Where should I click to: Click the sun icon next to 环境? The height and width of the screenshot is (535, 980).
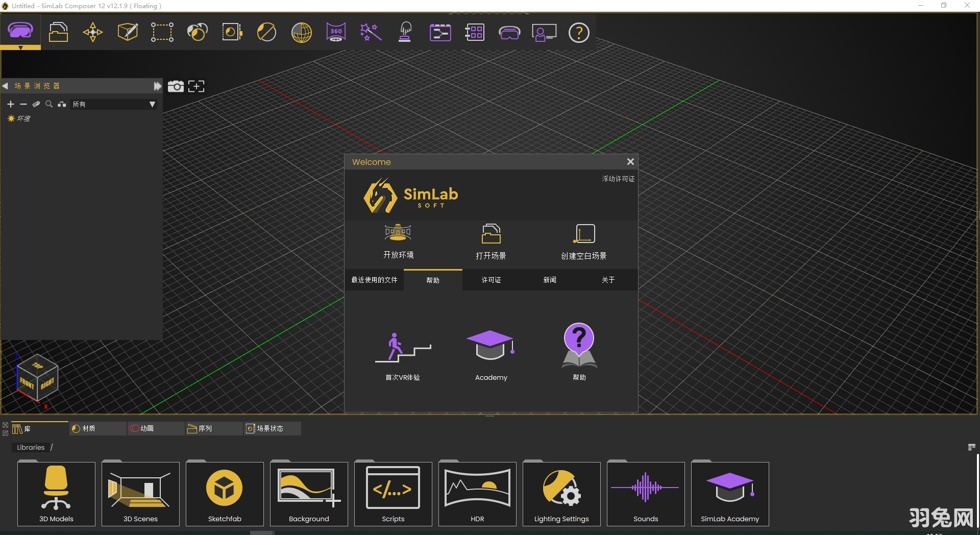point(11,118)
